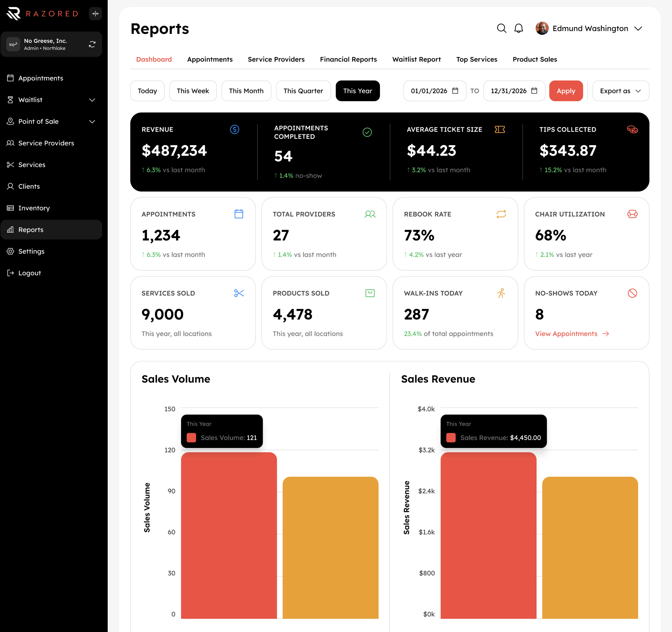This screenshot has width=672, height=632.
Task: Collapse the sidebar with the arrows icon
Action: point(95,14)
